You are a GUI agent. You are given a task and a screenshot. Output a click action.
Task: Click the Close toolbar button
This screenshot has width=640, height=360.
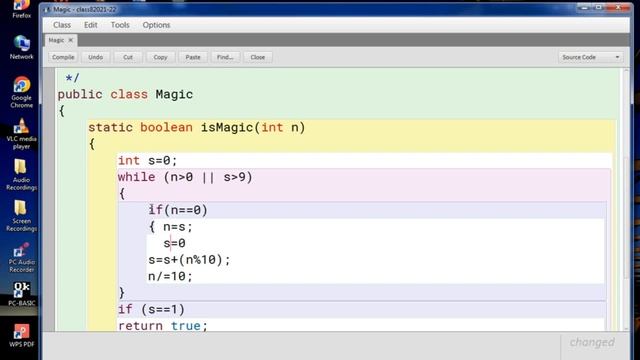coord(258,57)
